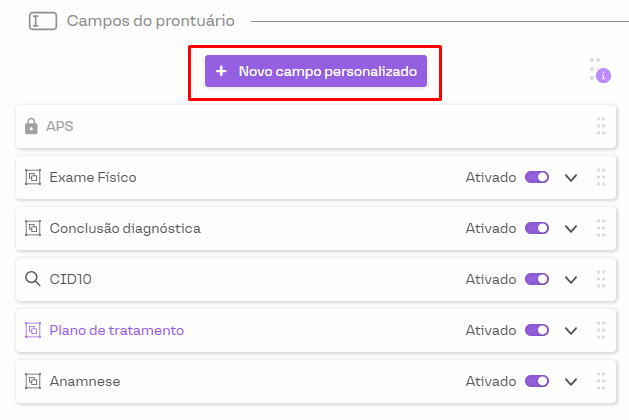Click the drag handle on APS row
Viewport: 629px width, 420px height.
point(601,127)
